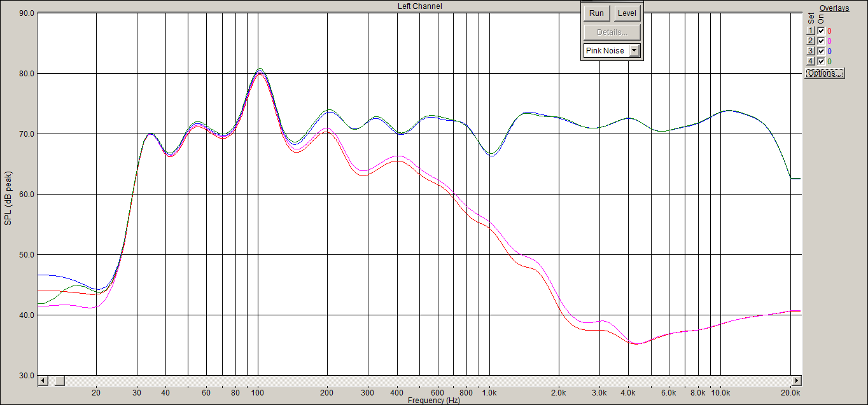This screenshot has width=868, height=405.
Task: Click the overlay Set 4 button
Action: 811,61
